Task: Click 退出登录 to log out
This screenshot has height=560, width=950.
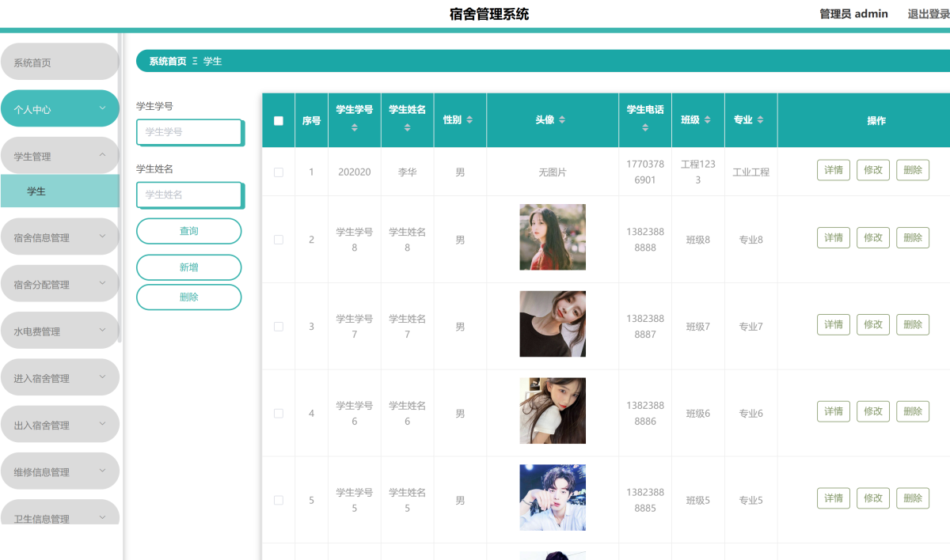Action: pos(928,13)
